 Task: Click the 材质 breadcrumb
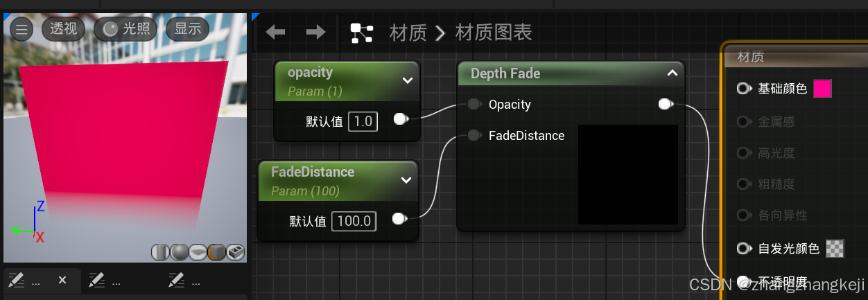[x=408, y=33]
